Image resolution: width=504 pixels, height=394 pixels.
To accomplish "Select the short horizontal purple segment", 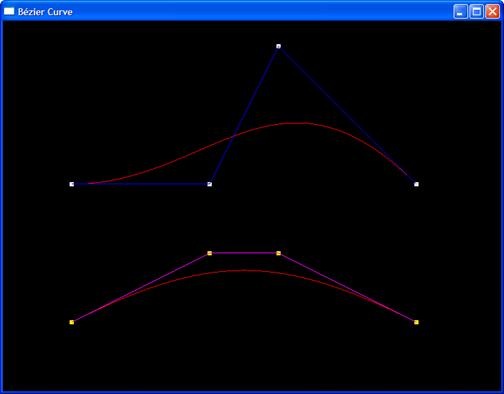I will coord(244,253).
